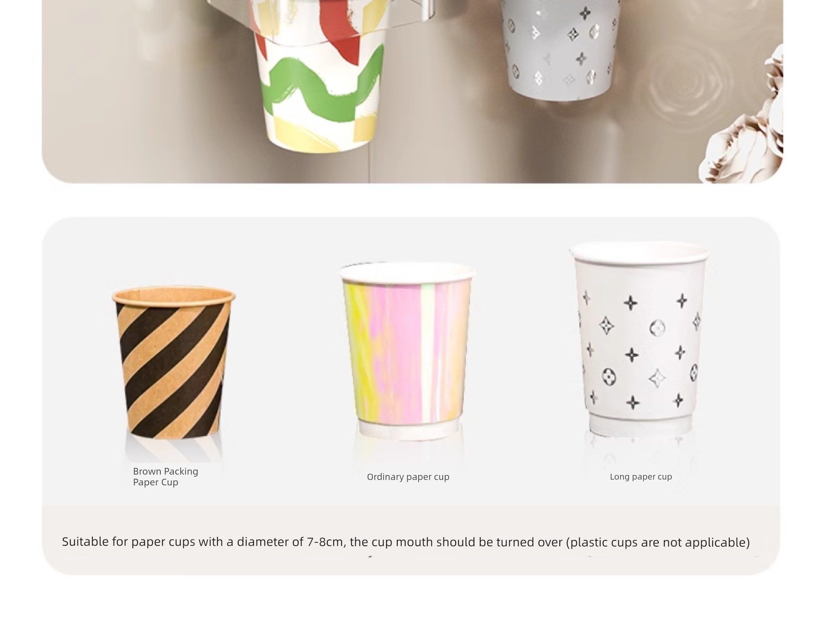Click the 'Long paper cup' label
825x644 pixels.
click(x=641, y=477)
